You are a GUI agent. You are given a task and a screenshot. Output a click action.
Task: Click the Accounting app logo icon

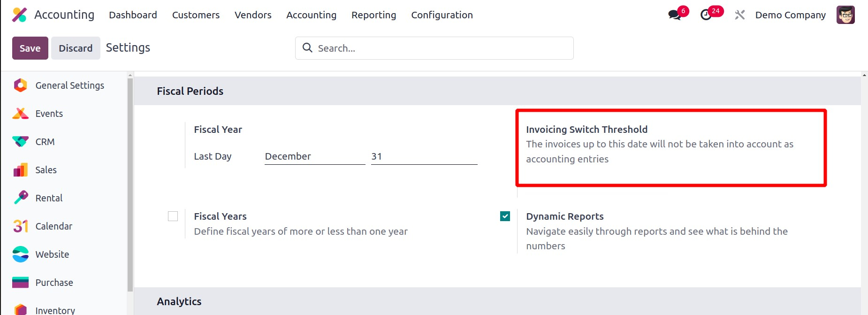click(19, 15)
